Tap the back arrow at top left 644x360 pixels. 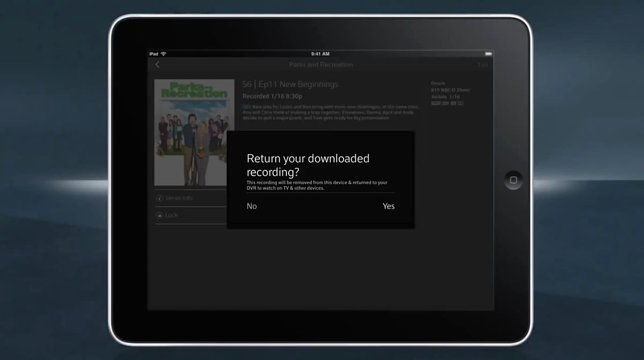tap(157, 64)
